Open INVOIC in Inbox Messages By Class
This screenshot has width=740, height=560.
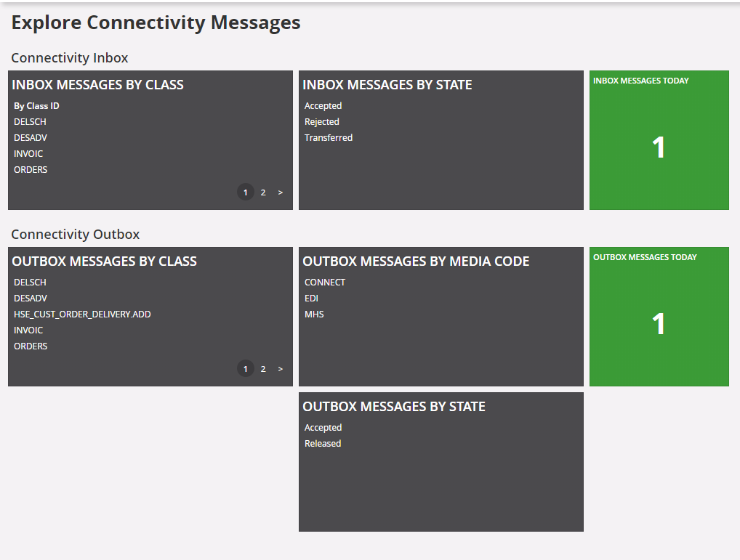28,154
